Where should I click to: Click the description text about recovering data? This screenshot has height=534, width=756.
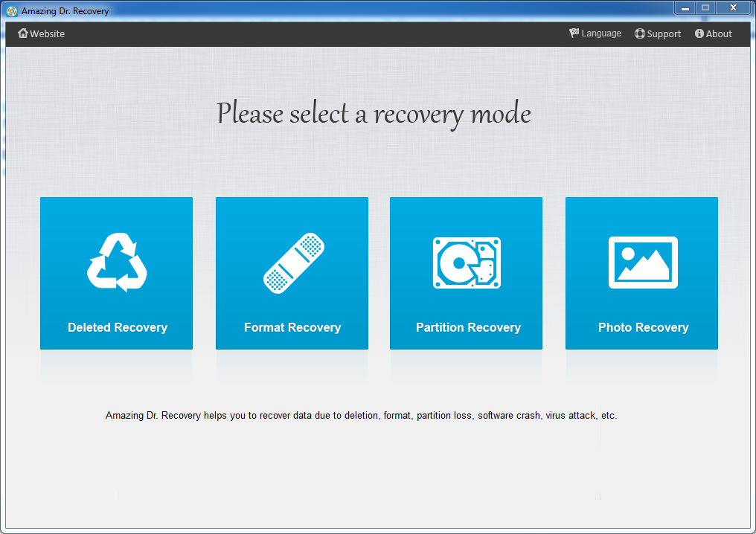361,416
